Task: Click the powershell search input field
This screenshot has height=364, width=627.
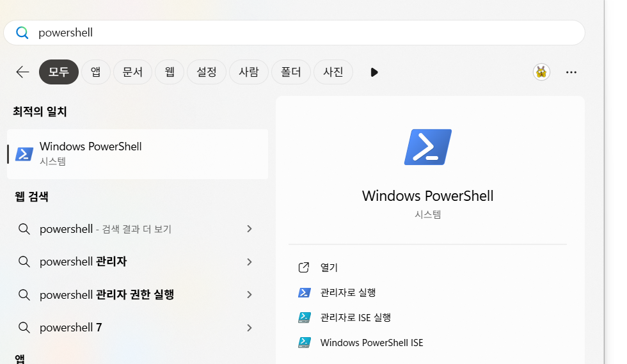Action: pos(294,33)
